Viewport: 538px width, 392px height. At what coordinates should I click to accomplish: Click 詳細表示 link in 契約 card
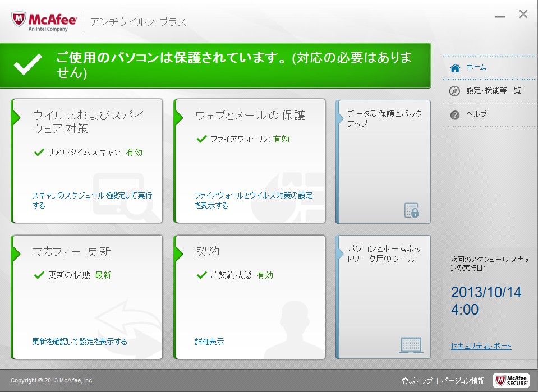coord(209,342)
